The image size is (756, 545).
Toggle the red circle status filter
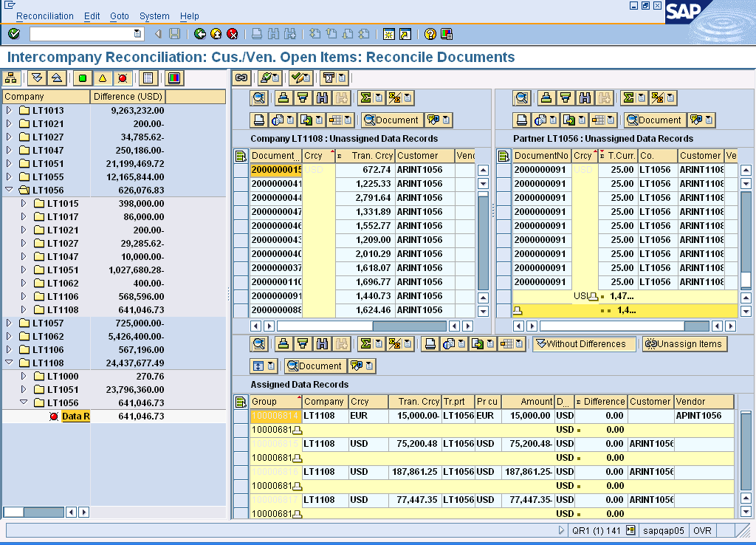coord(123,78)
